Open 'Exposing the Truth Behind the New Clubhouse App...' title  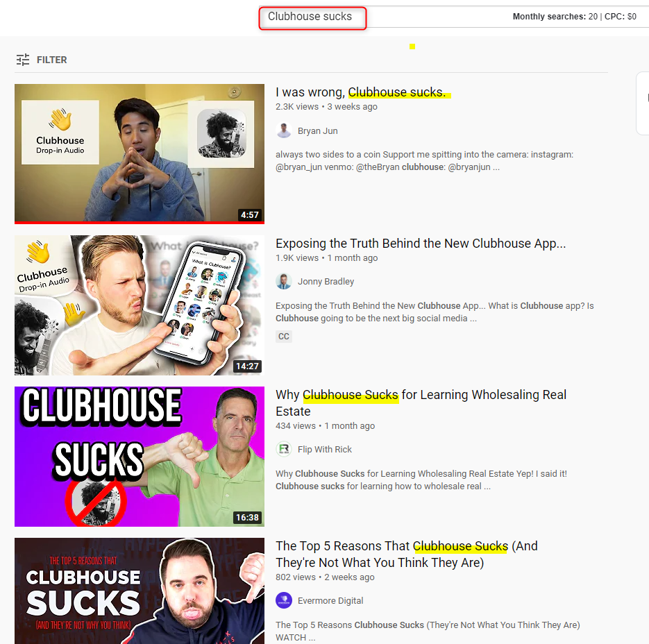421,244
